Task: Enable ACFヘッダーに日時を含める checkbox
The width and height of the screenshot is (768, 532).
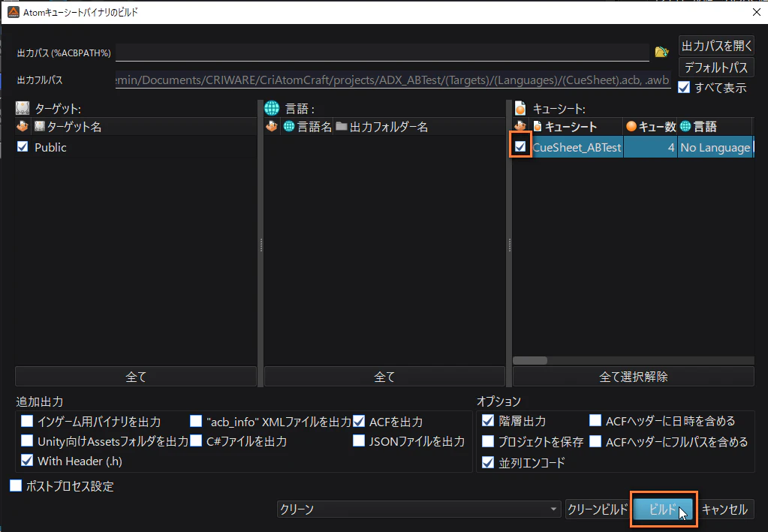Action: click(x=595, y=420)
